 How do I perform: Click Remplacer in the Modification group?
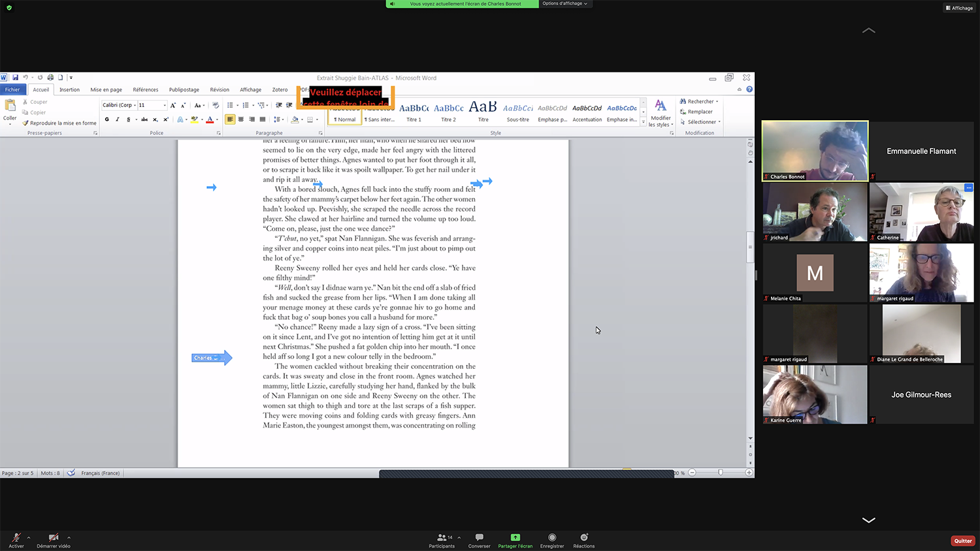700,112
